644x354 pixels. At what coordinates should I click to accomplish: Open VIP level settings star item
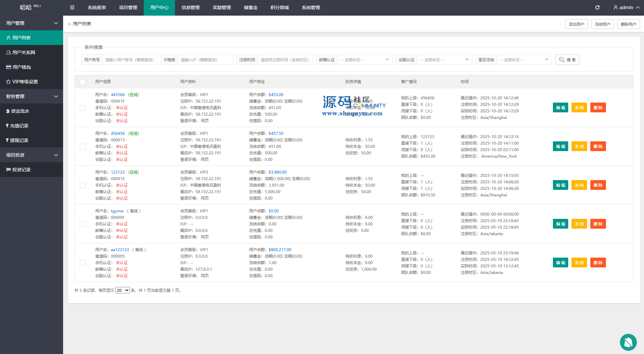[x=25, y=82]
